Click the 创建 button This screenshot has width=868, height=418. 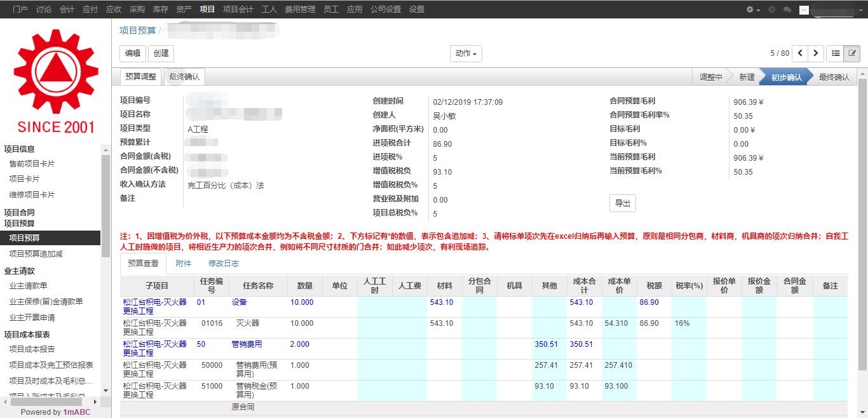161,53
